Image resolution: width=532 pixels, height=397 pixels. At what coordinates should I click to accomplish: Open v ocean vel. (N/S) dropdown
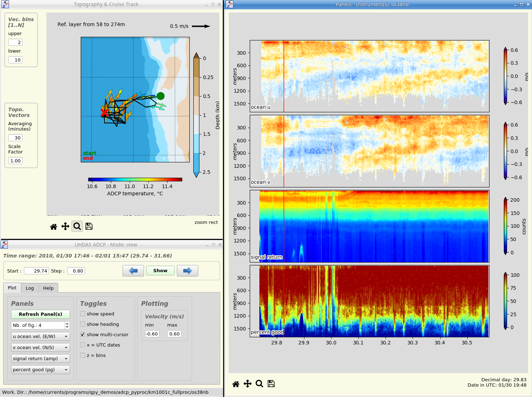tap(40, 348)
